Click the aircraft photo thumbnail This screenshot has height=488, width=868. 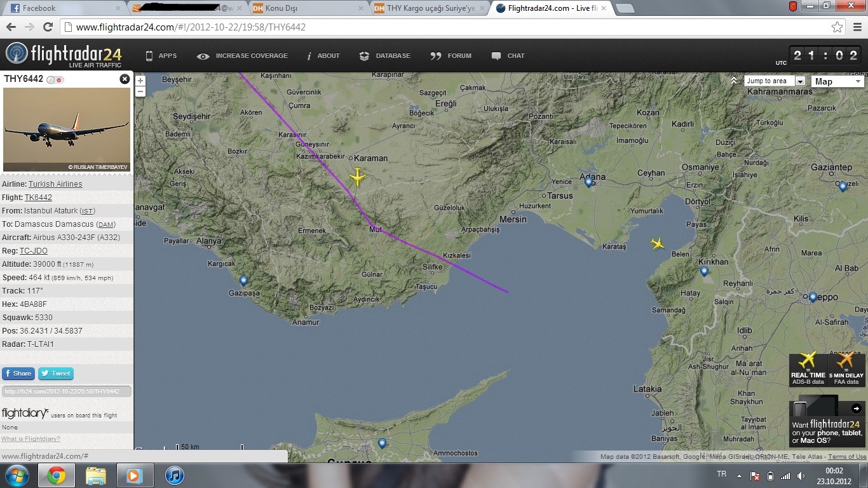point(67,130)
